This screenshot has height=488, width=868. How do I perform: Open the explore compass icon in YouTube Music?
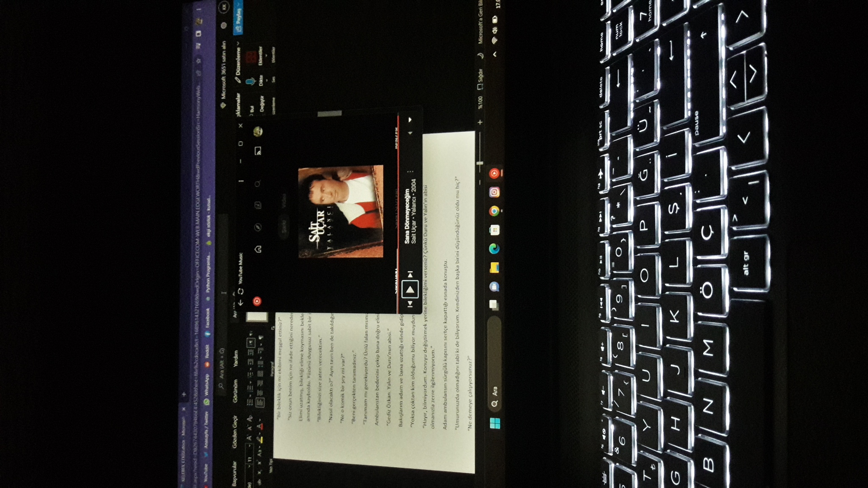coord(258,227)
